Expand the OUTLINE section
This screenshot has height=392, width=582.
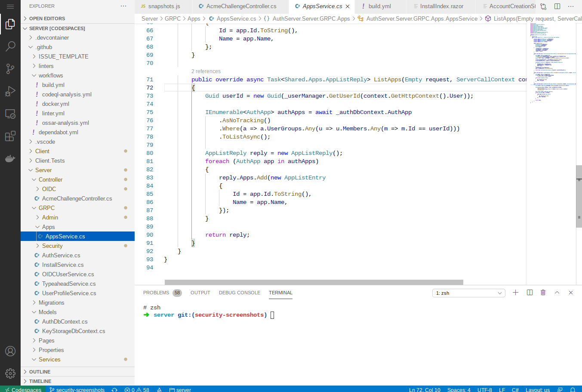pos(40,372)
